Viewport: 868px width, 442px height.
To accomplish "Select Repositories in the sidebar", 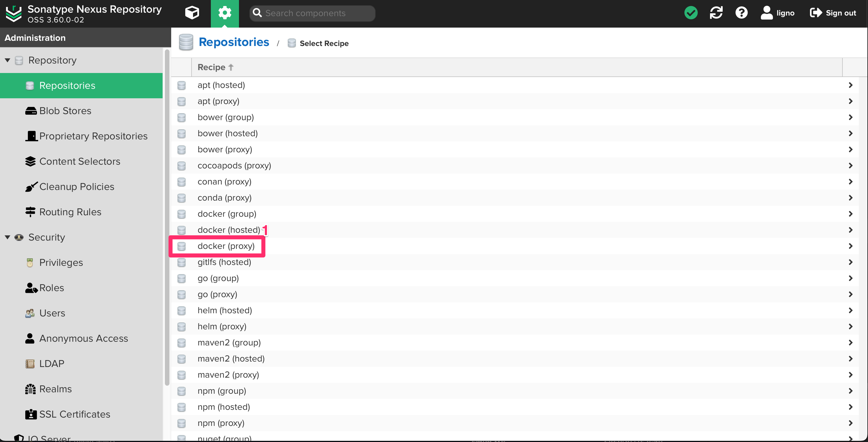I will tap(67, 85).
